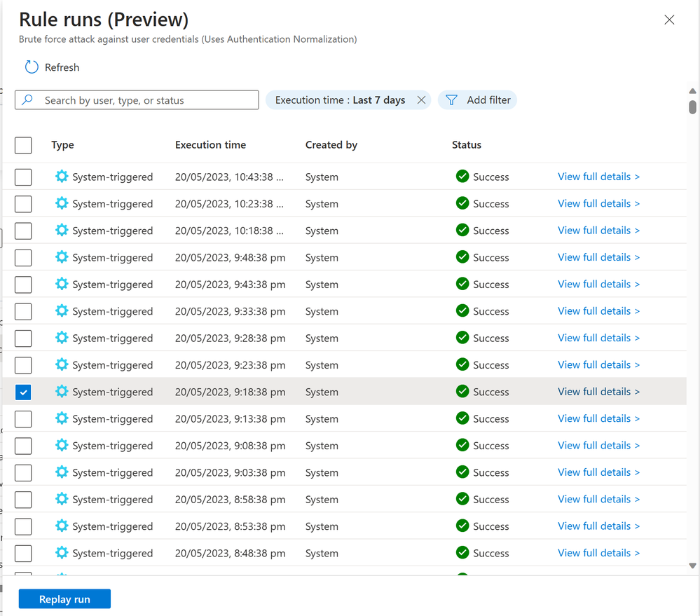Image resolution: width=700 pixels, height=616 pixels.
Task: View full details for 9:43:38 pm run
Action: (598, 284)
